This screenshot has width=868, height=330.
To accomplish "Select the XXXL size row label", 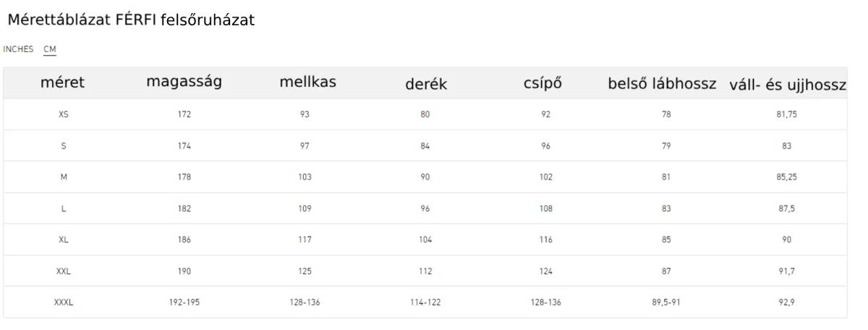I will point(63,302).
